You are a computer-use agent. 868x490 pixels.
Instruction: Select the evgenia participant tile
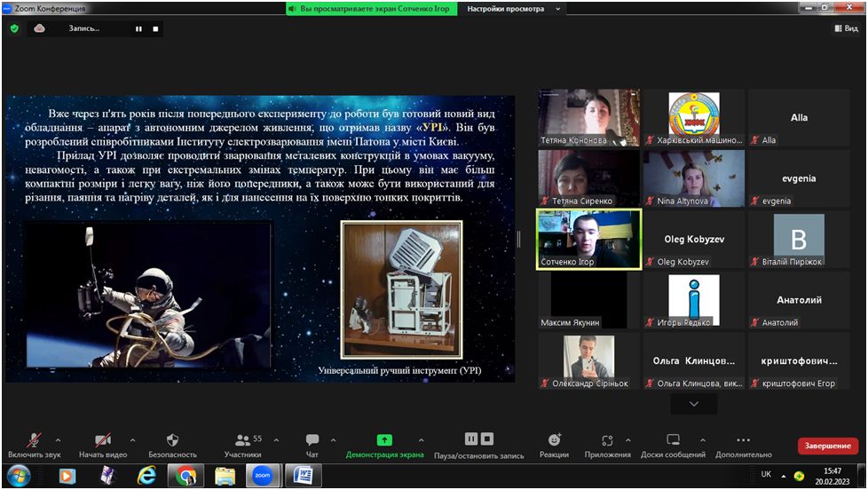point(799,178)
